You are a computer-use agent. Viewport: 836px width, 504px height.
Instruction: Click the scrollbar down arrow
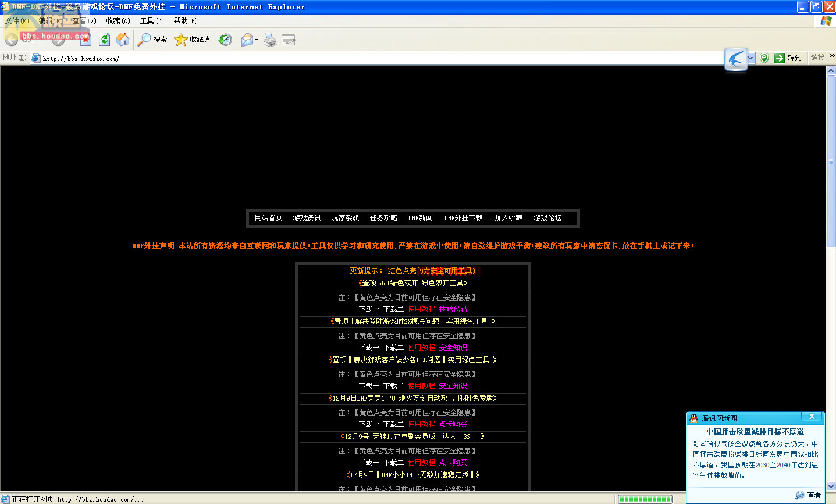tap(831, 487)
